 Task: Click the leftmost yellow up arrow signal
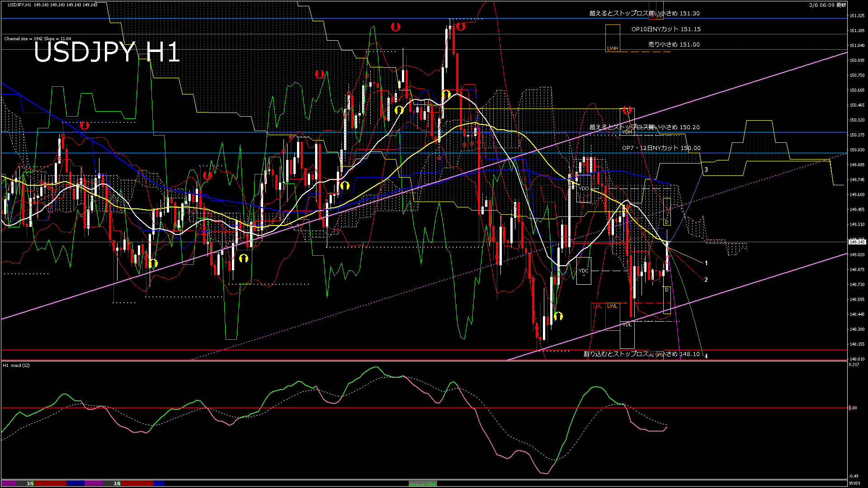[153, 263]
